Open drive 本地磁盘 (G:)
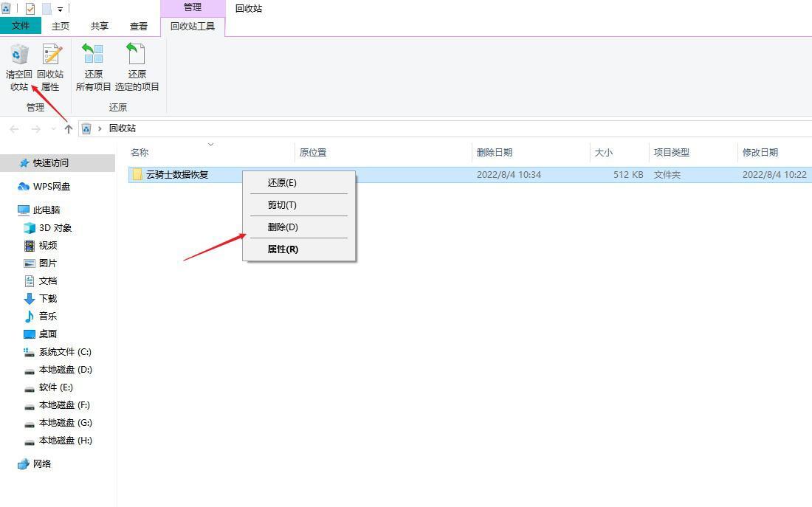812x507 pixels. (65, 423)
